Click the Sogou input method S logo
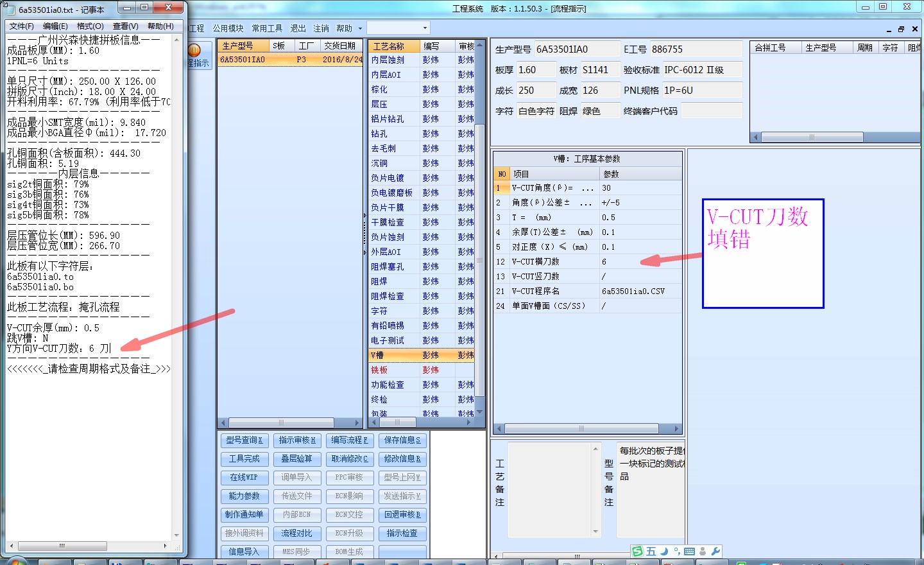The image size is (924, 565). click(x=637, y=552)
